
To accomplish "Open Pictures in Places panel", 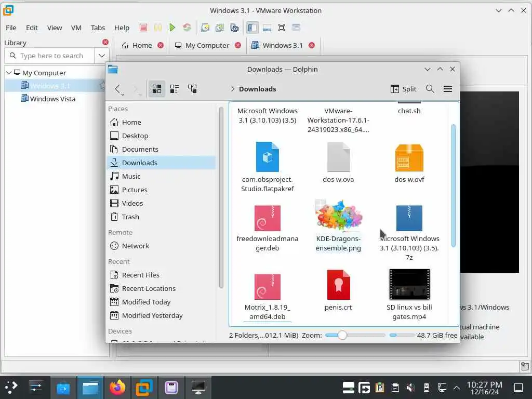I will 161,190.
